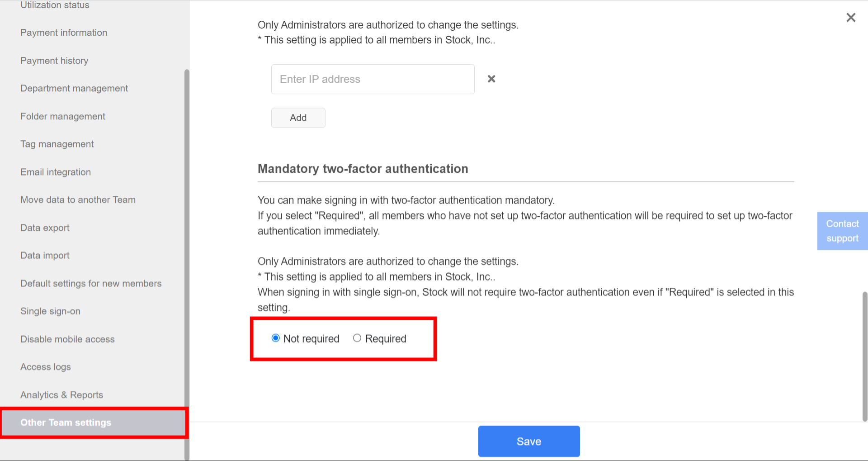Click the Add button for IP address
This screenshot has height=461, width=868.
coord(298,118)
